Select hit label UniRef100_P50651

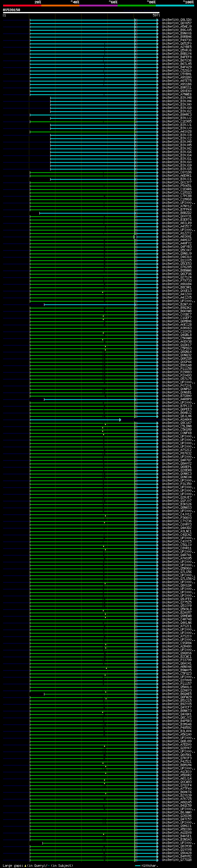pyautogui.click(x=176, y=186)
